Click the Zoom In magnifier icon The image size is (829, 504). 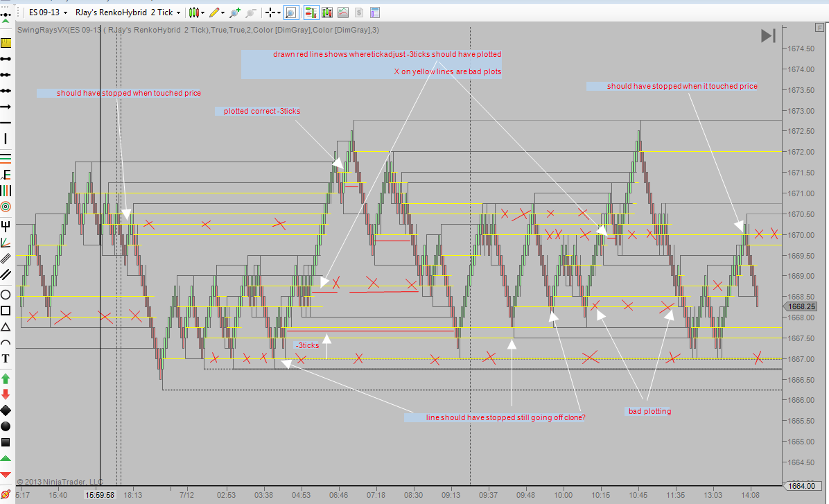pyautogui.click(x=235, y=12)
